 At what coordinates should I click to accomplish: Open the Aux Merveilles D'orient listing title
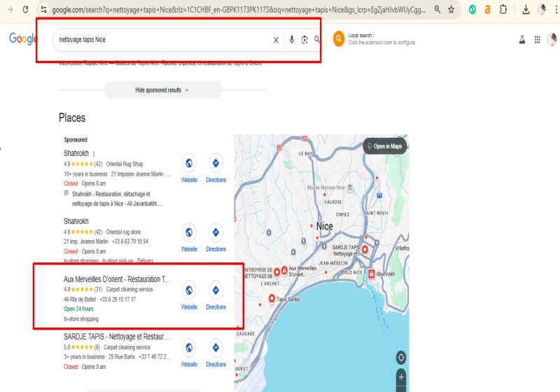(117, 279)
